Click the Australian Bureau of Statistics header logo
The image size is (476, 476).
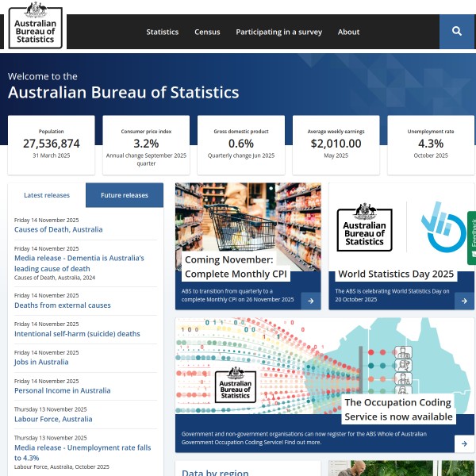point(36,26)
